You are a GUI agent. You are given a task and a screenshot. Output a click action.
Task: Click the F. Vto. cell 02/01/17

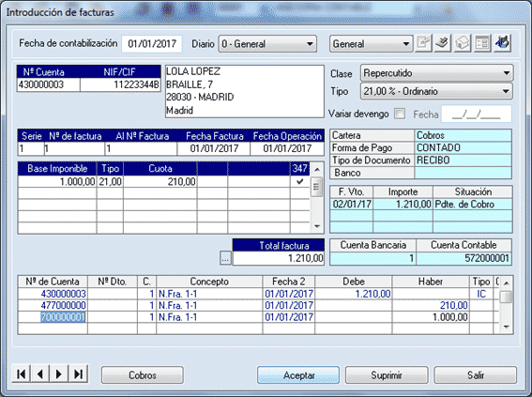tap(352, 205)
